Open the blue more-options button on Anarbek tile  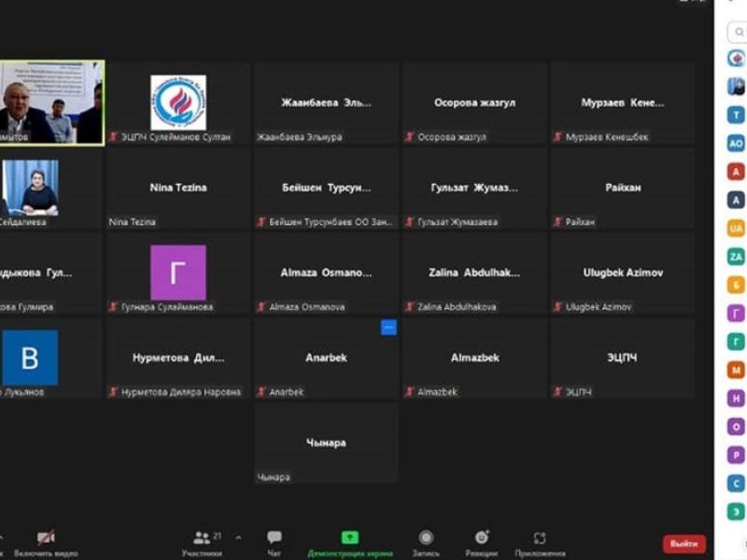coord(388,328)
